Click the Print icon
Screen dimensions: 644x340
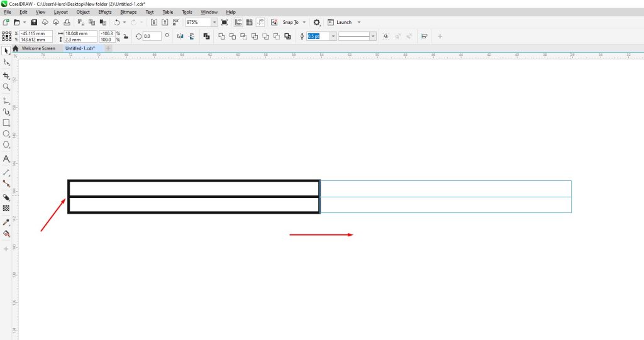[67, 22]
